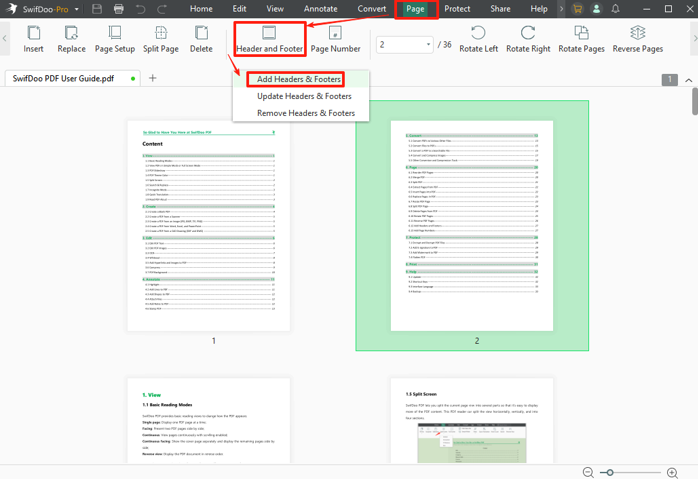
Task: Collapse the panel with up chevron
Action: tap(688, 80)
